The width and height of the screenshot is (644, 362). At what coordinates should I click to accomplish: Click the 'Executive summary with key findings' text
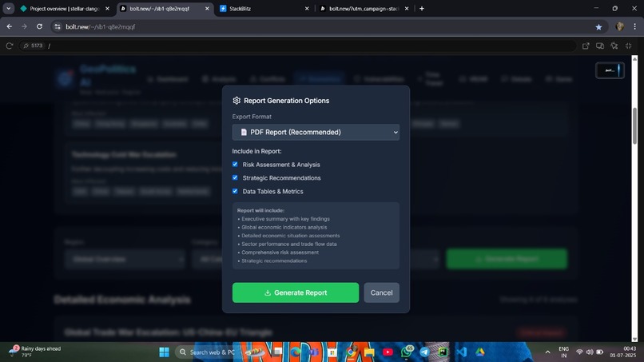point(285,219)
